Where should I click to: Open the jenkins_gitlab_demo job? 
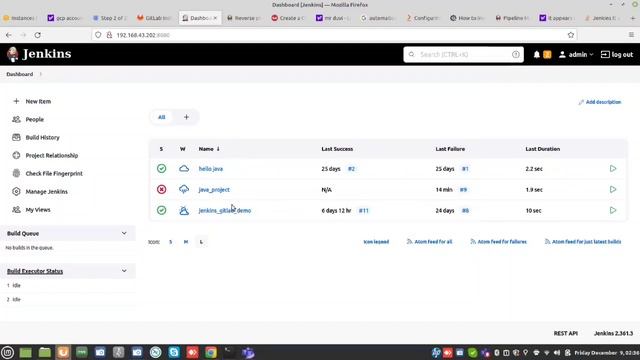click(x=224, y=211)
